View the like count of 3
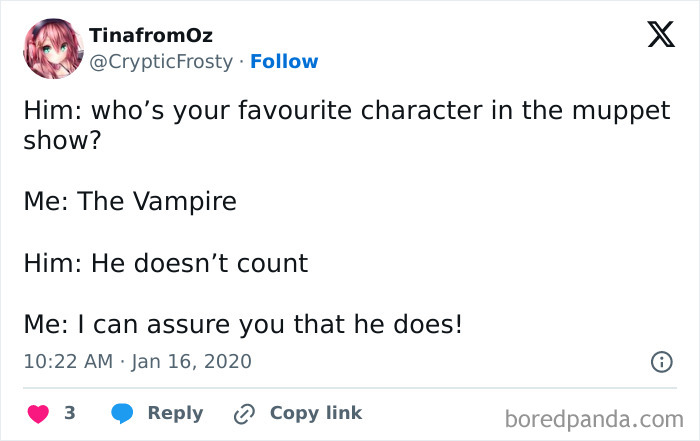 (x=70, y=413)
